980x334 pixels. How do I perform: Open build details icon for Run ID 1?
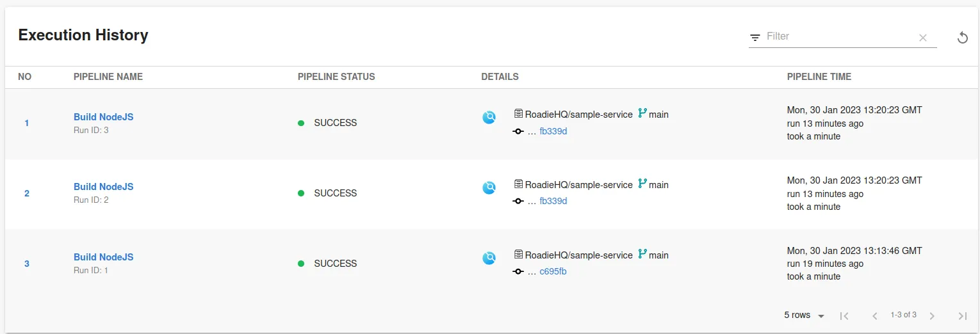tap(489, 258)
